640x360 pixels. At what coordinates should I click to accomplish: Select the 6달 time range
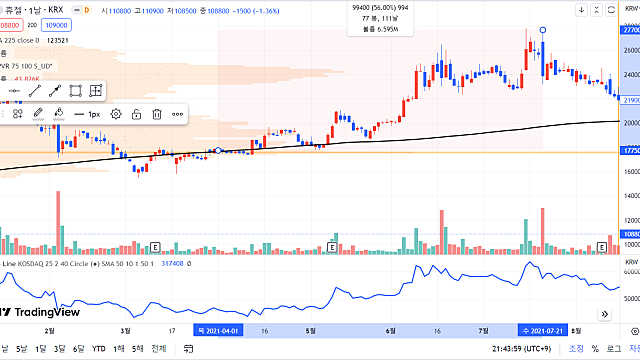(x=78, y=349)
